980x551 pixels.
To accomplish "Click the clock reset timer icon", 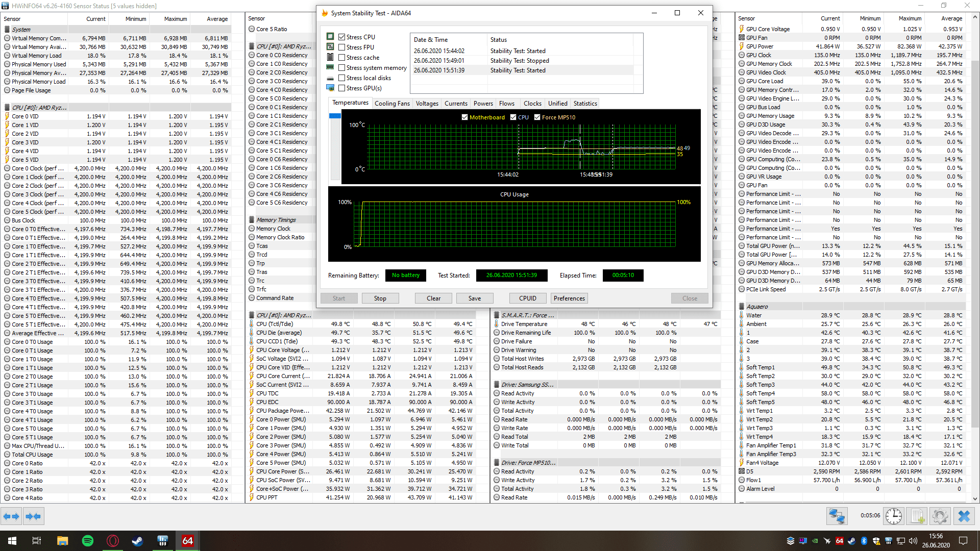I will pos(893,516).
